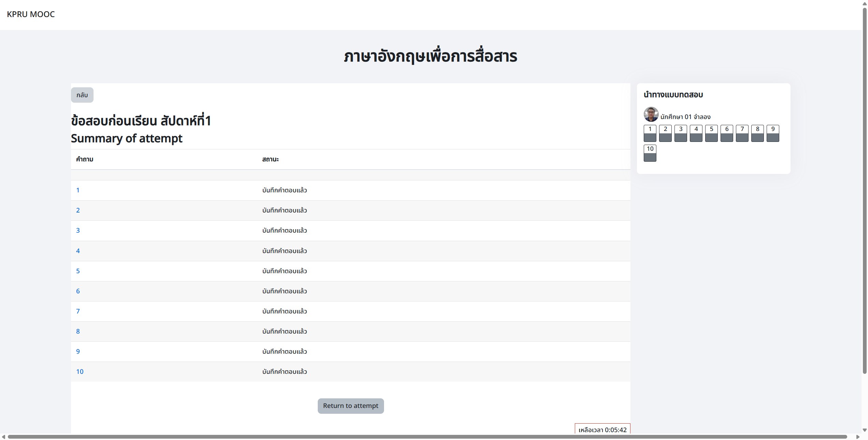Select quiz navigation box 9
The width and height of the screenshot is (868, 440).
coord(773,133)
